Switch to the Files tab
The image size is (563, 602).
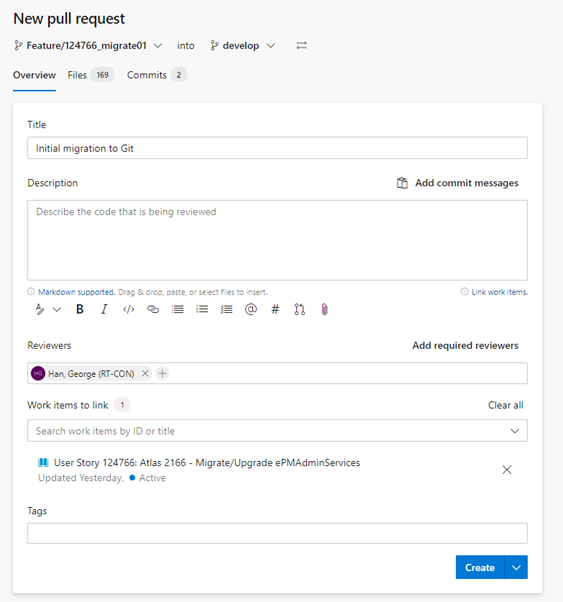(91, 75)
